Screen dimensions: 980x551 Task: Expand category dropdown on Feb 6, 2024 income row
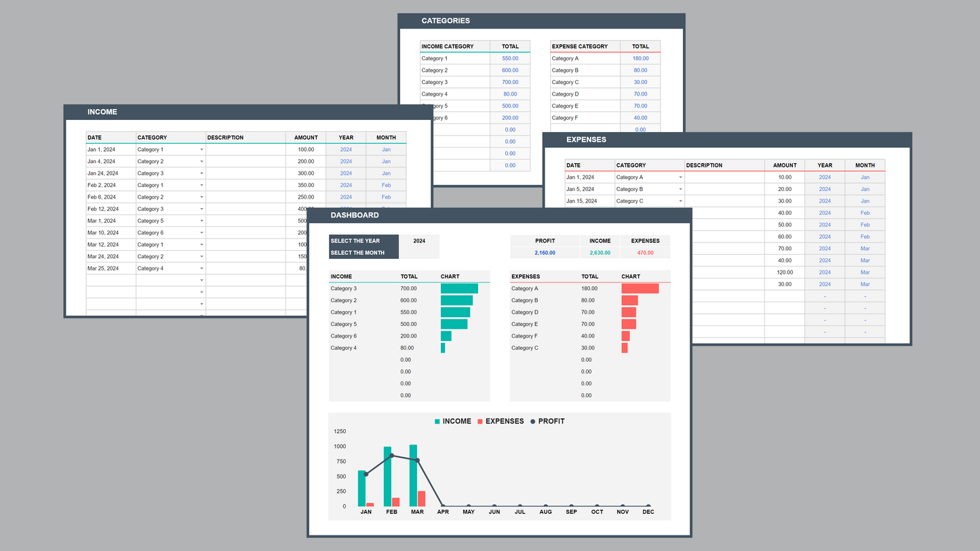(x=201, y=197)
